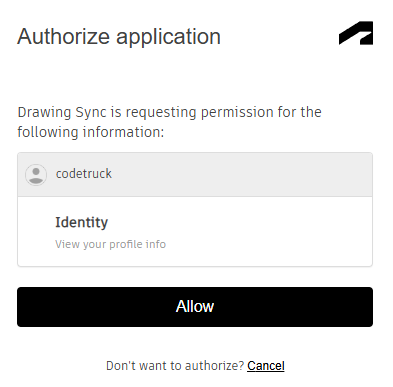Click the gray account header row
This screenshot has width=393, height=387.
[x=195, y=175]
